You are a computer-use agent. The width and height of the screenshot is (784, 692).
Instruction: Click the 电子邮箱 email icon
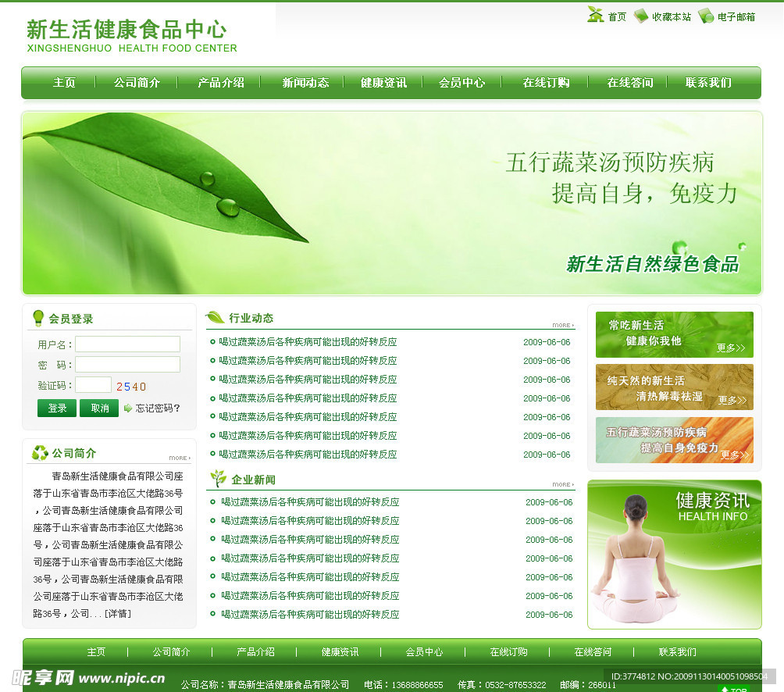[705, 15]
